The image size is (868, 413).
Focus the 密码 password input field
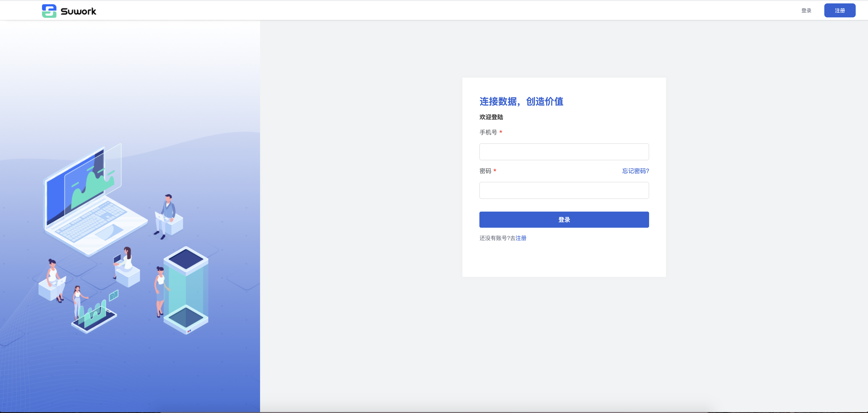564,190
